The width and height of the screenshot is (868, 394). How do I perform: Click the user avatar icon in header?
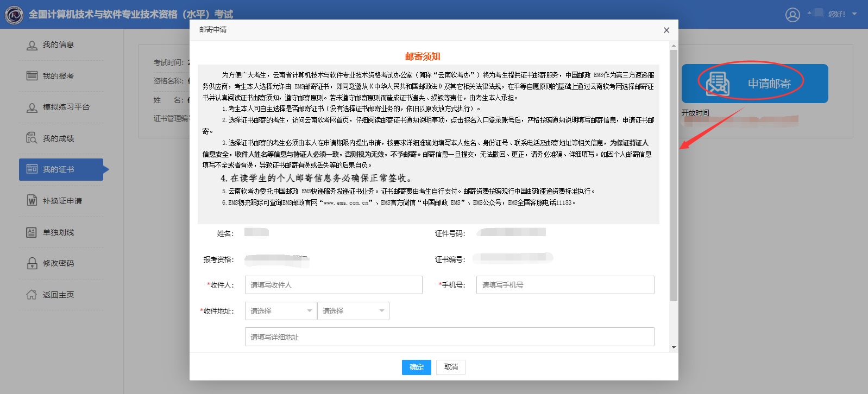pyautogui.click(x=792, y=15)
